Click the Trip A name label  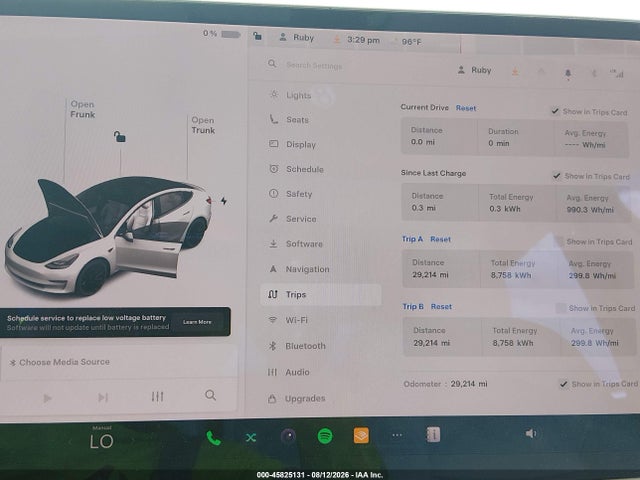412,239
